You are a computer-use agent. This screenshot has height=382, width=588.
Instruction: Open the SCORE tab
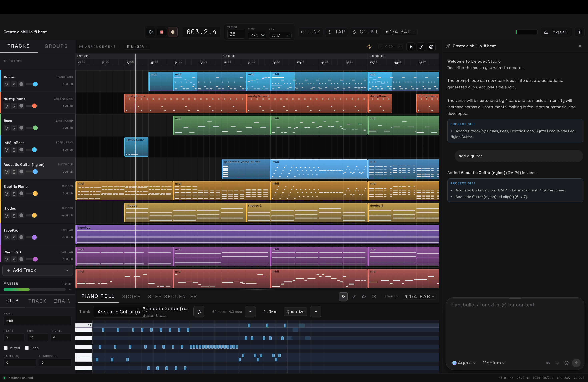click(131, 297)
